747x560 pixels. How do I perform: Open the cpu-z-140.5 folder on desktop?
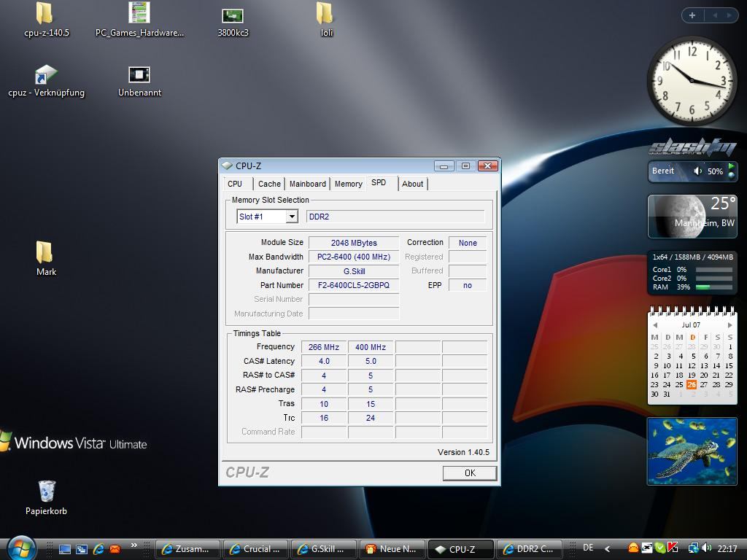point(46,20)
